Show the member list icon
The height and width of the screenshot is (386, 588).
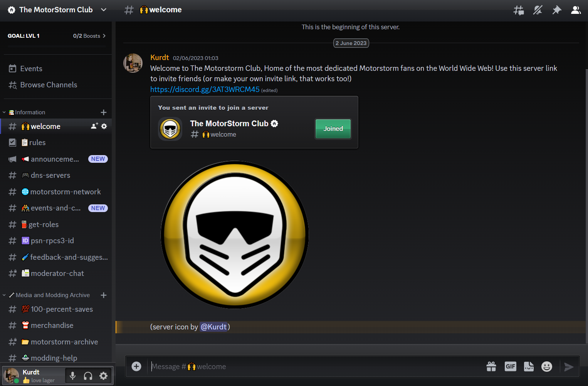[x=576, y=10]
